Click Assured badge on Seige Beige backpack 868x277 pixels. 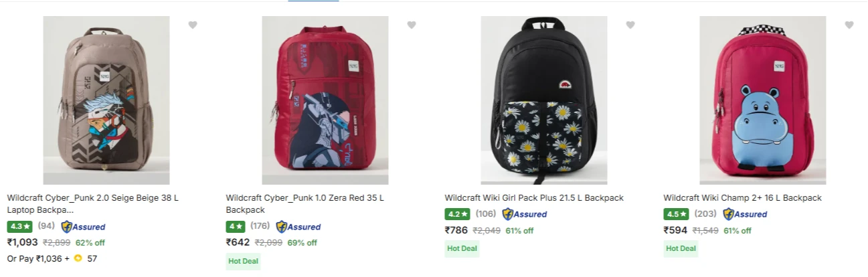[83, 227]
